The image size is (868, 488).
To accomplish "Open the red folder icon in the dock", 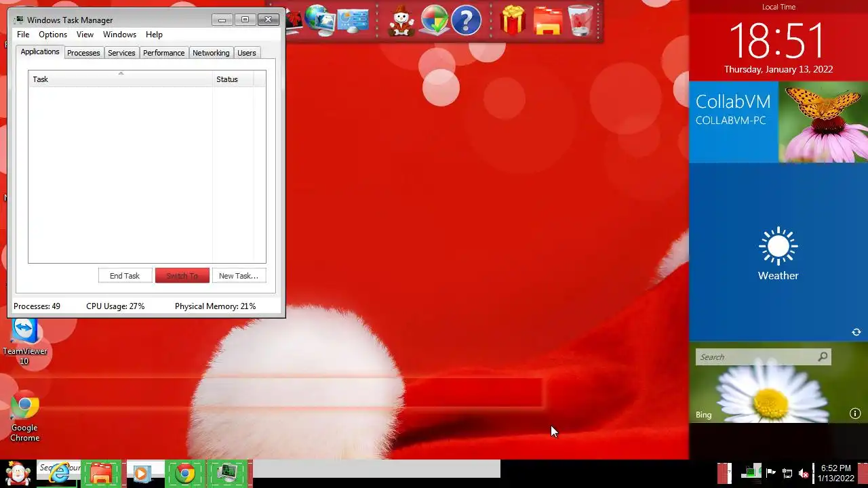I will [547, 20].
